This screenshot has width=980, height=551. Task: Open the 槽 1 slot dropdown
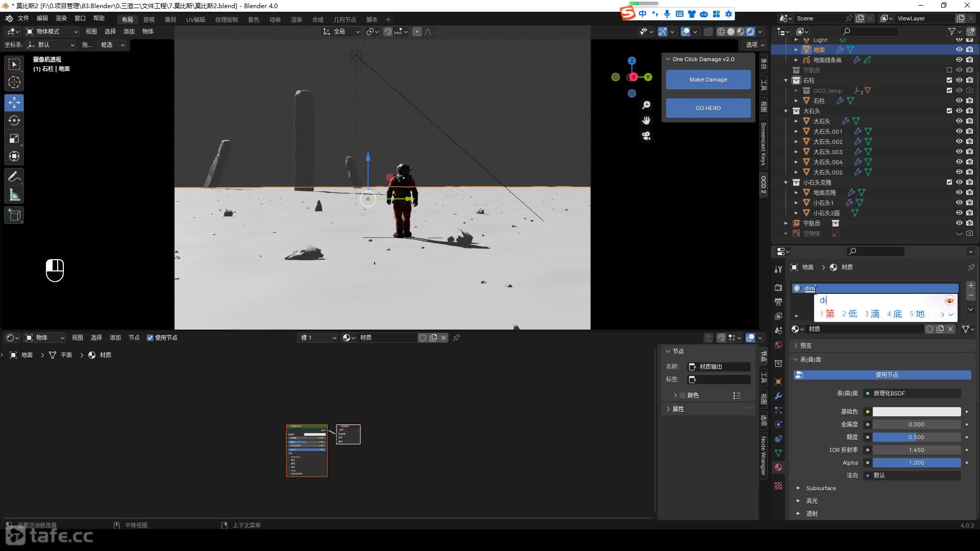(x=318, y=338)
